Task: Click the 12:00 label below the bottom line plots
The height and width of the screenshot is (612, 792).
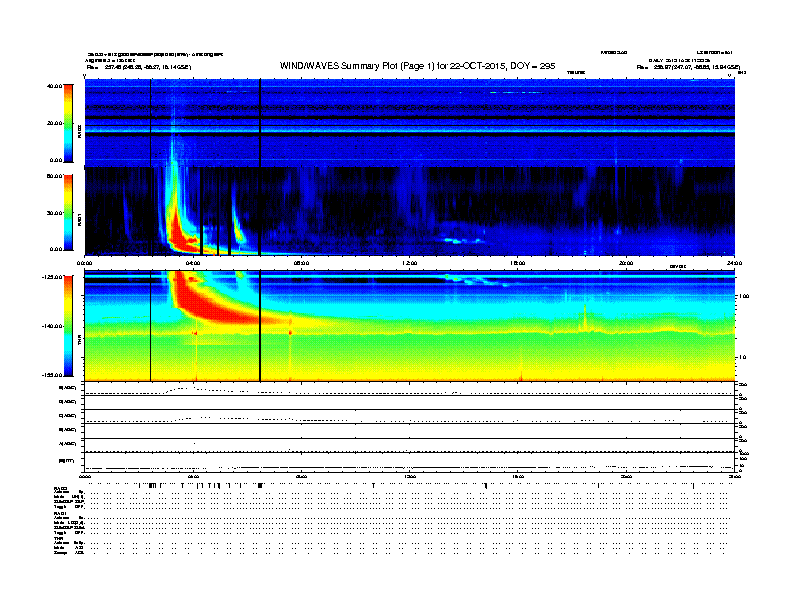Action: [x=410, y=476]
